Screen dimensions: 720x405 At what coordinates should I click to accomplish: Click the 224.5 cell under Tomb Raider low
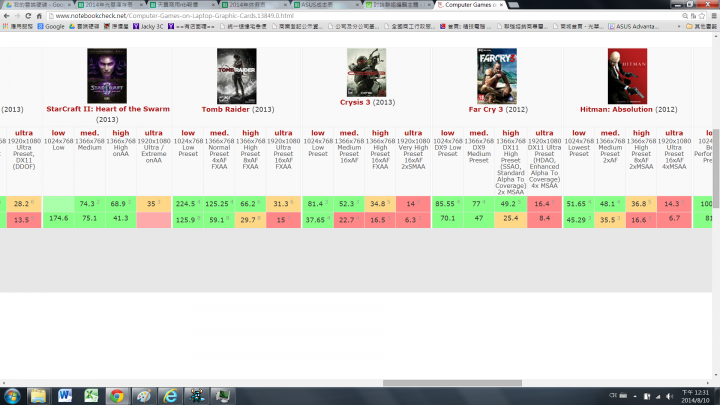tap(188, 203)
